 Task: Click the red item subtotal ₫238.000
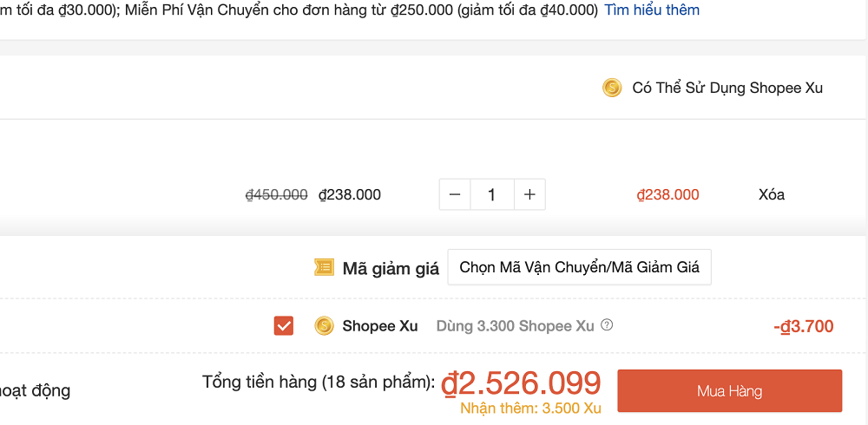click(667, 194)
